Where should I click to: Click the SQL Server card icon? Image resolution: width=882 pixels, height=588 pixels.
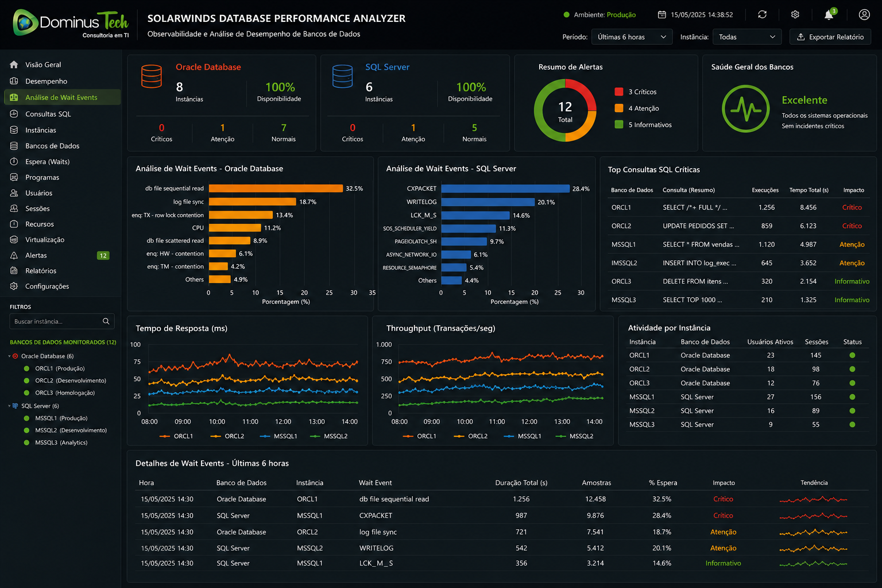[x=342, y=76]
